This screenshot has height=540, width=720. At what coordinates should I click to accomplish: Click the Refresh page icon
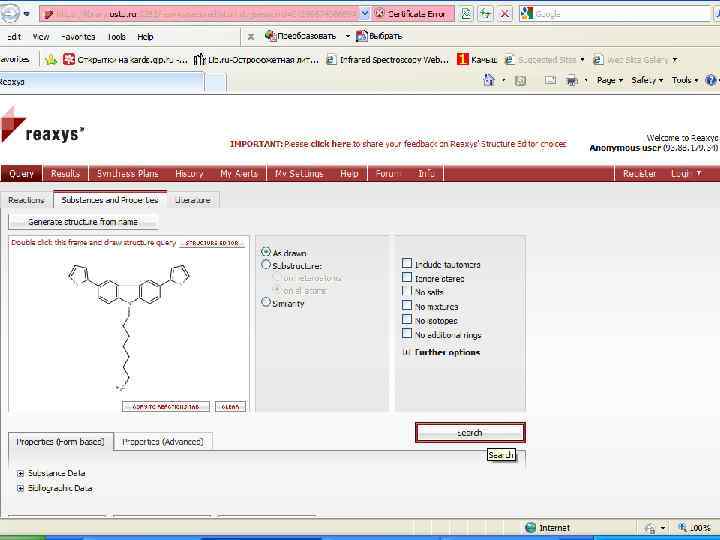pyautogui.click(x=485, y=14)
